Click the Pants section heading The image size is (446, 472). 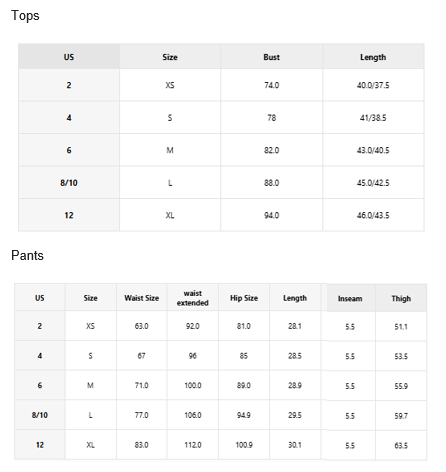click(27, 255)
